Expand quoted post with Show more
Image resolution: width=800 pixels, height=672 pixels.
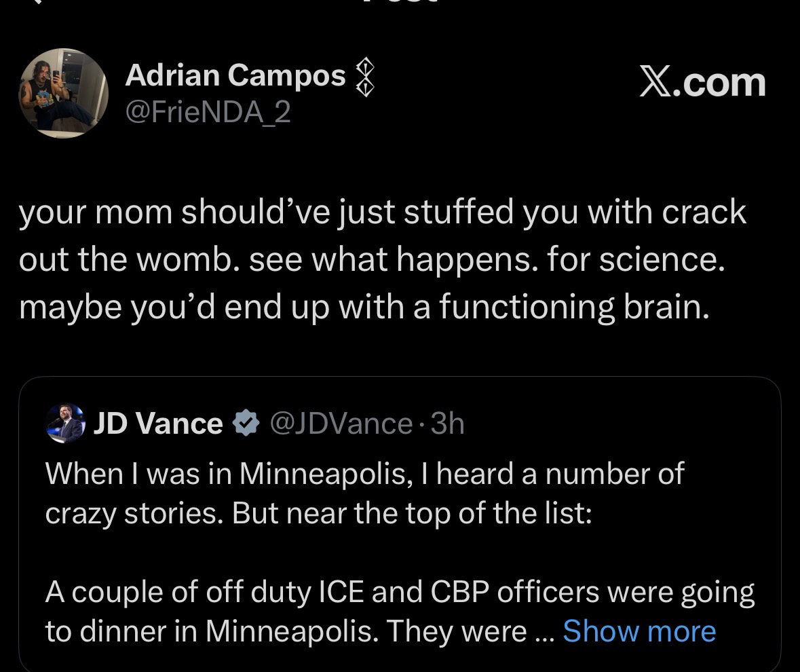[639, 631]
